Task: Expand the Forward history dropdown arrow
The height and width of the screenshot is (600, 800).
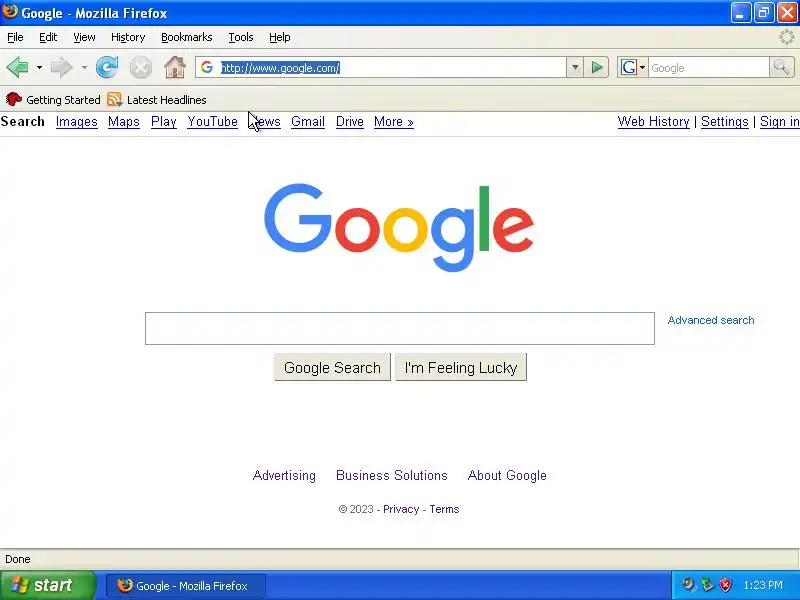Action: [84, 67]
